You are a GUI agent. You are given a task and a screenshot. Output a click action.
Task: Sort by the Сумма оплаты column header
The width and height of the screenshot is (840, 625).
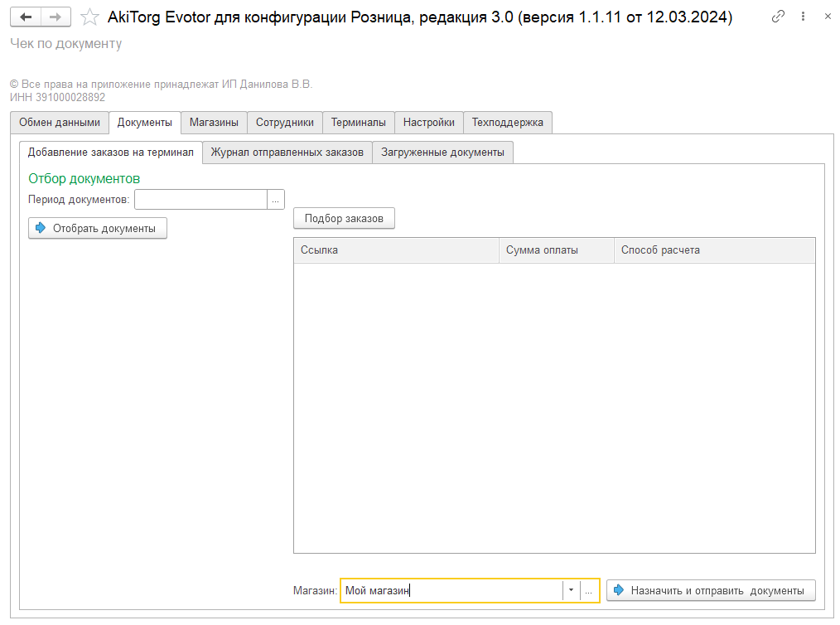(556, 250)
